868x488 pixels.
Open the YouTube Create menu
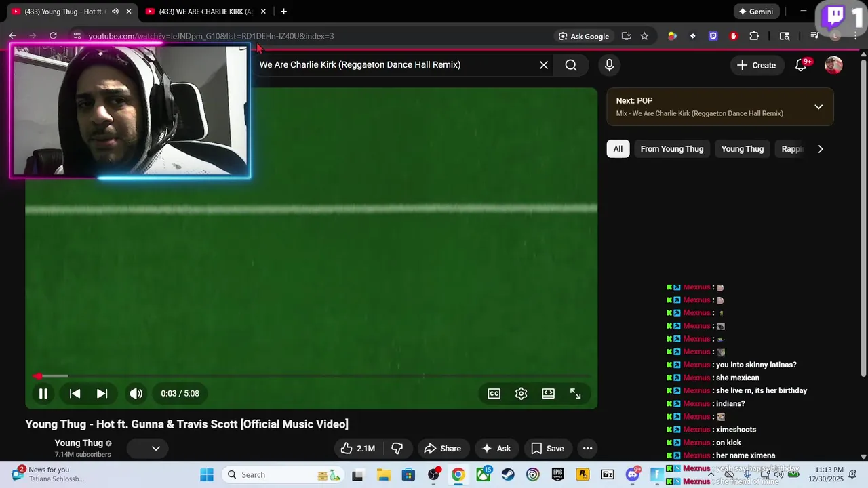tap(756, 65)
